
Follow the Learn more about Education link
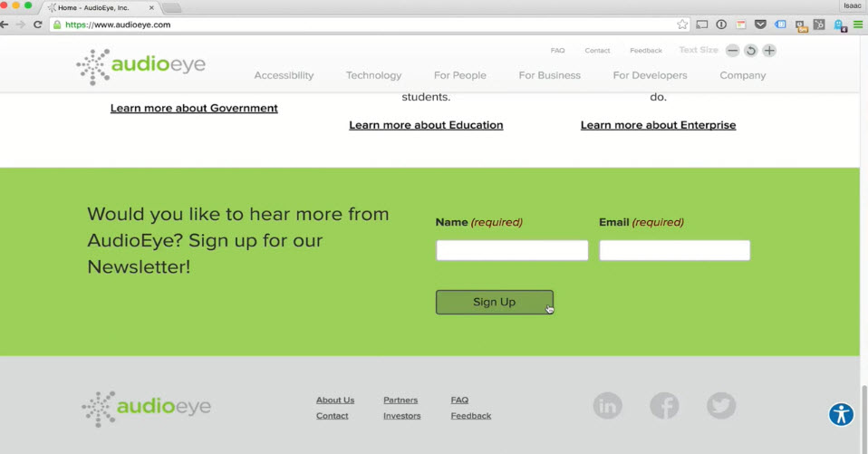click(x=426, y=125)
